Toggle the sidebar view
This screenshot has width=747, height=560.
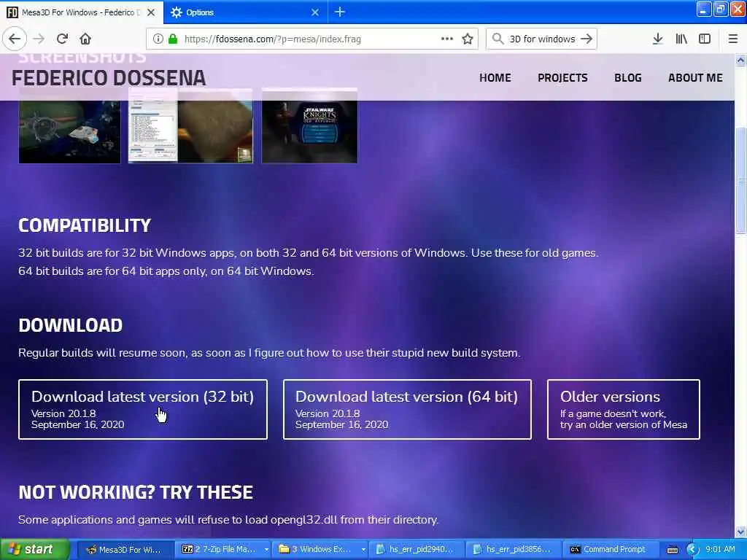705,39
